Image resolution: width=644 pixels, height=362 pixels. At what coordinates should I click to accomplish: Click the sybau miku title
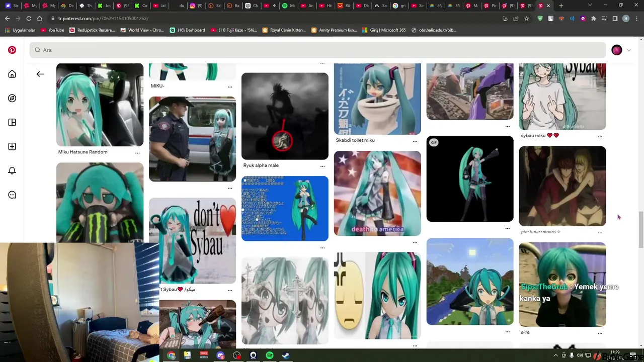(x=540, y=135)
